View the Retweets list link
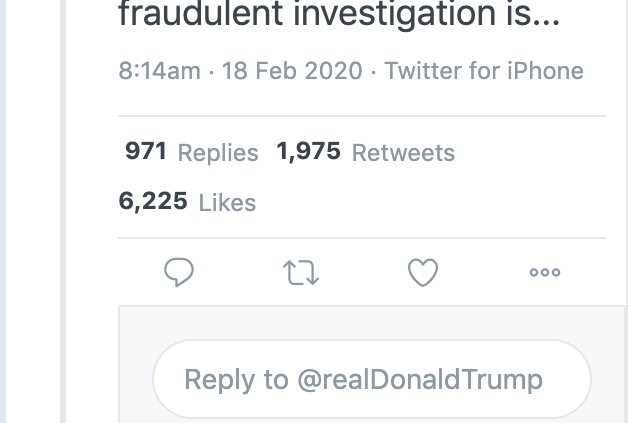Screen dimensions: 628x423 click(403, 153)
